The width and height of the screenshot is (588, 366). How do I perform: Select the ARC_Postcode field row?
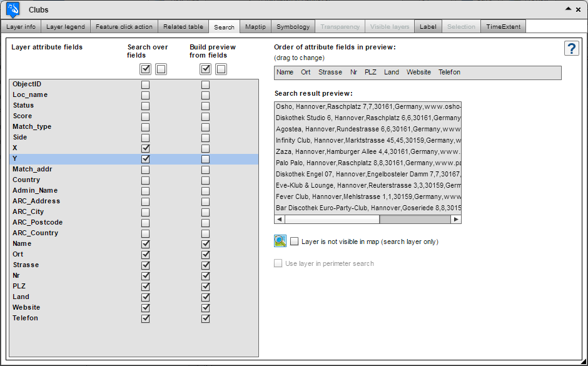(x=134, y=223)
